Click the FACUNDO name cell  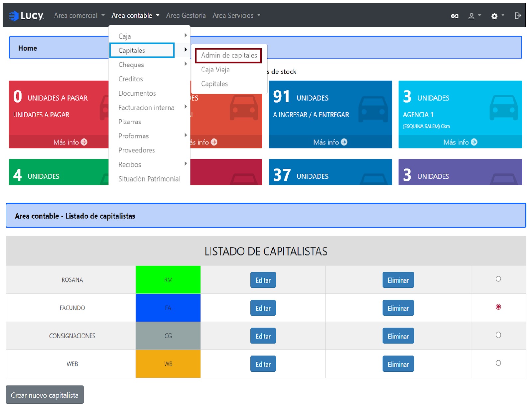(71, 308)
